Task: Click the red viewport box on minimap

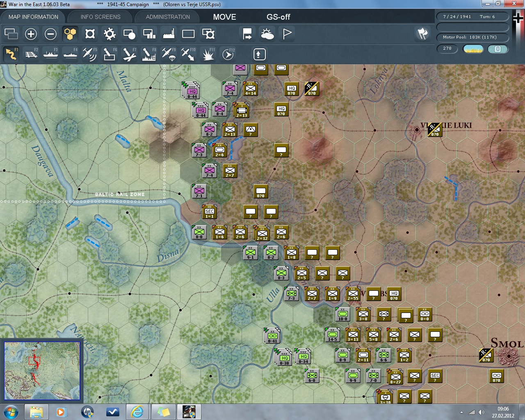Action: coord(34,361)
